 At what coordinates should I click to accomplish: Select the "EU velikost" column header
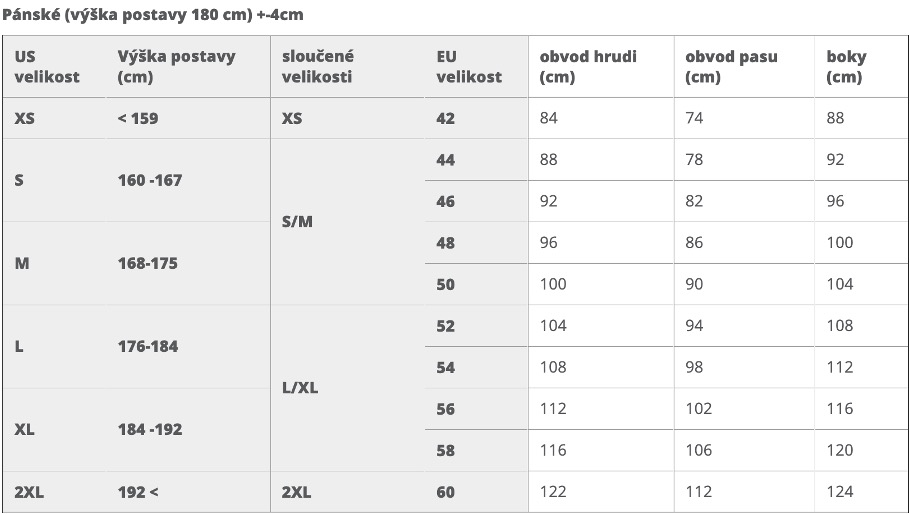tap(469, 66)
